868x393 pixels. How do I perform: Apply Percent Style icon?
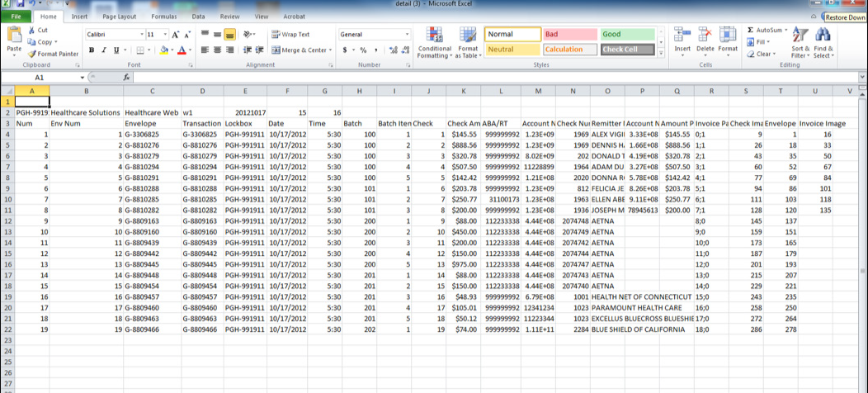click(x=363, y=50)
